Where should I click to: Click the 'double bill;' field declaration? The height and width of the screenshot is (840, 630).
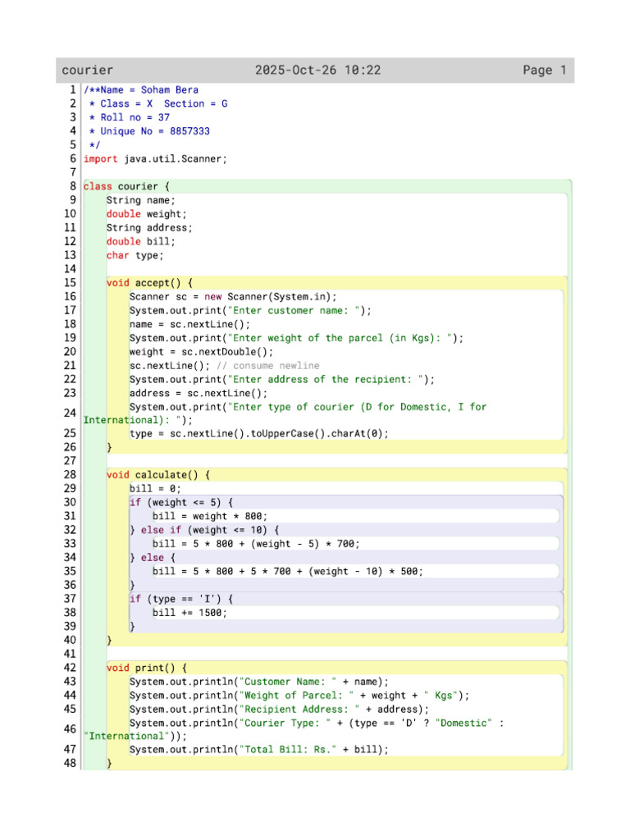(x=140, y=242)
